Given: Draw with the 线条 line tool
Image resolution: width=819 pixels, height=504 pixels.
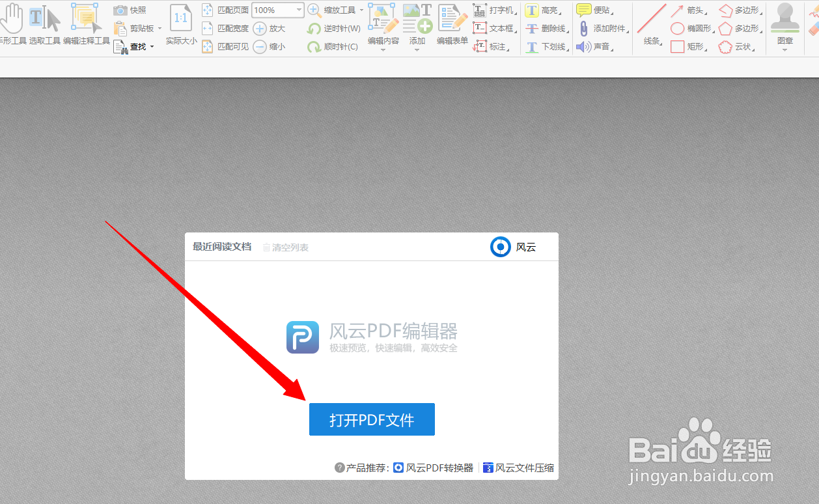Looking at the screenshot, I should (651, 25).
